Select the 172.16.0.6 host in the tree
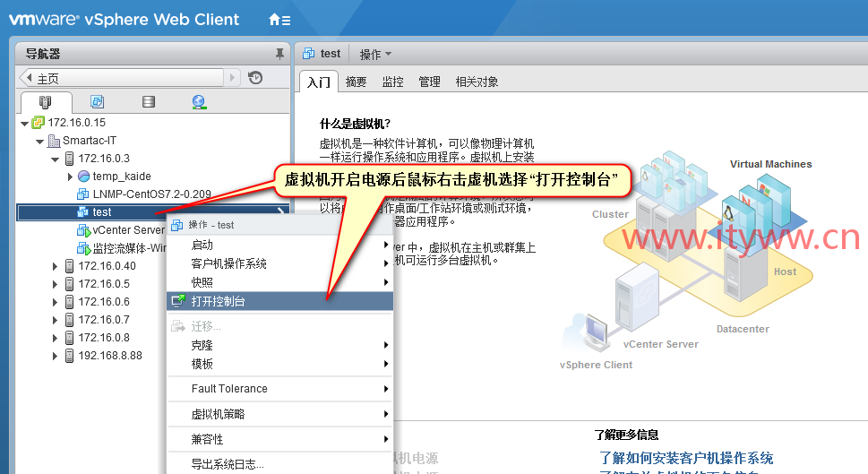Image resolution: width=868 pixels, height=474 pixels. click(104, 302)
